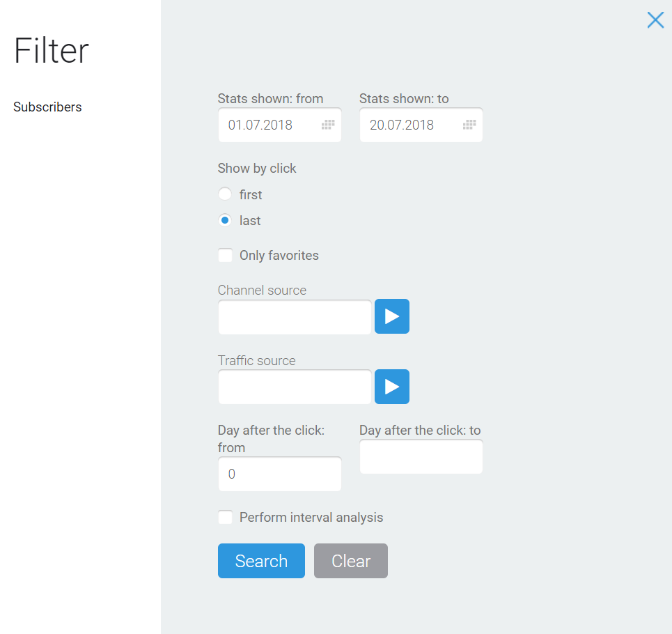This screenshot has width=672, height=634.
Task: Tick the Perform interval analysis checkbox
Action: pyautogui.click(x=225, y=517)
